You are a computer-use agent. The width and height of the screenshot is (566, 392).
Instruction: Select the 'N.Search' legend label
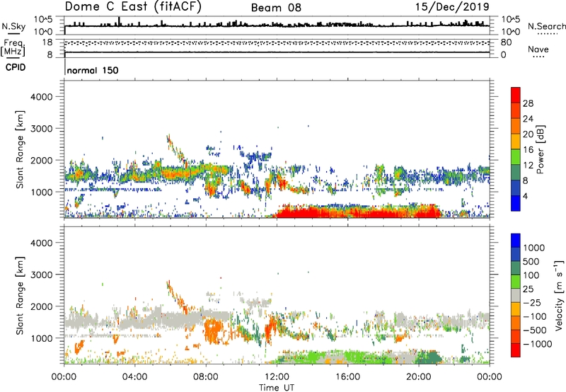546,26
